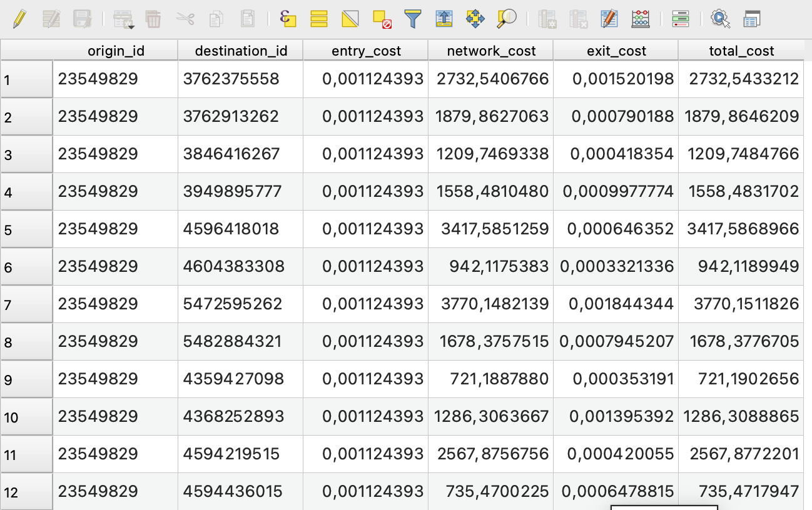Open the actions gear icon
Viewport: 812px width, 510px height.
click(721, 19)
